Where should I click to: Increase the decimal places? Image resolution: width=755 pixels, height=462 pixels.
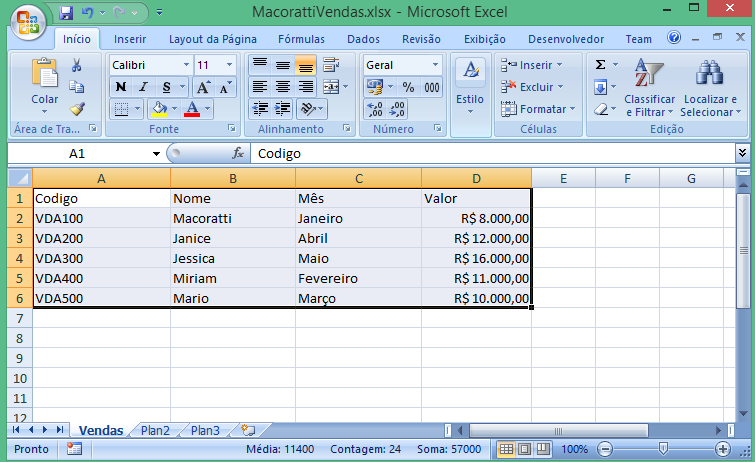pos(375,109)
